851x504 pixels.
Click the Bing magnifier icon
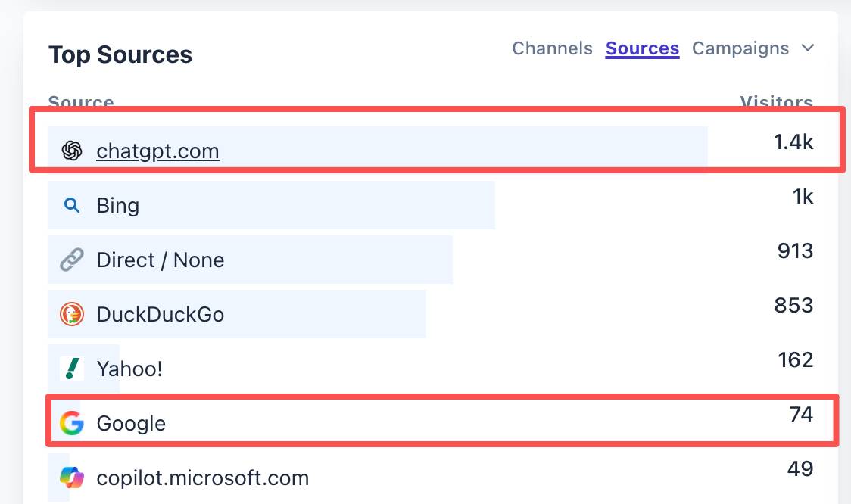click(x=72, y=205)
